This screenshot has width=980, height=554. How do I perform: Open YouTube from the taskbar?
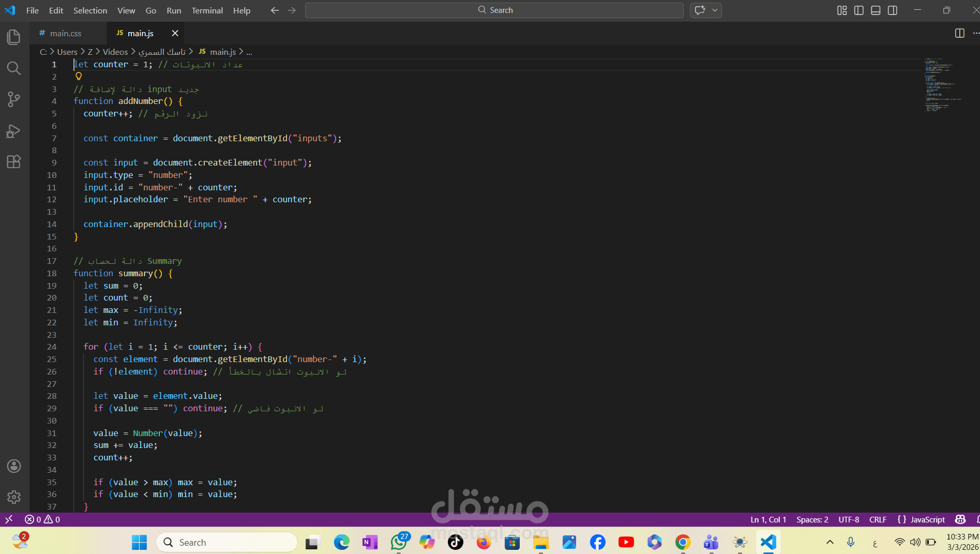(x=626, y=542)
